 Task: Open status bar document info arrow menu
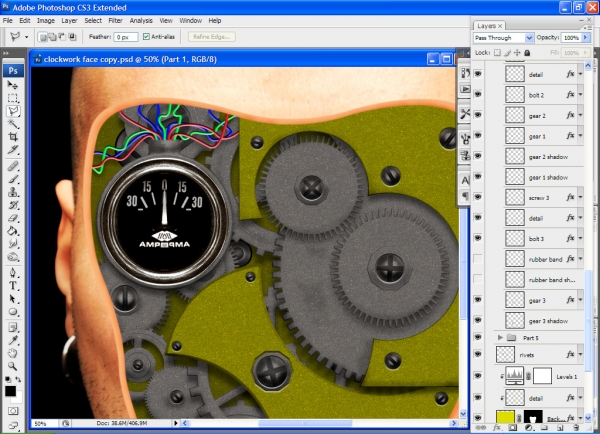pyautogui.click(x=176, y=423)
